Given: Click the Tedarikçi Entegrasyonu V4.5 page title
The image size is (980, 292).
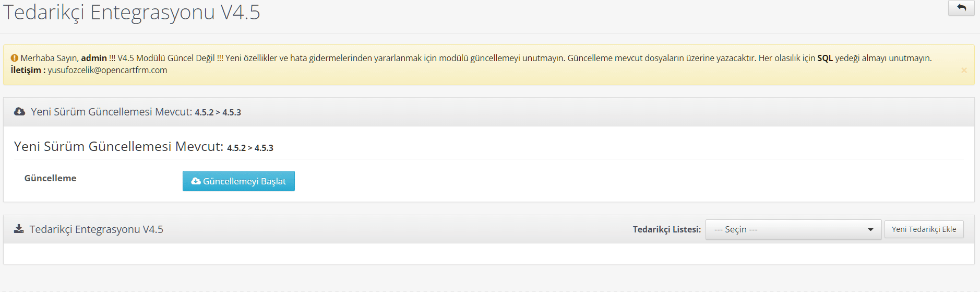Looking at the screenshot, I should pos(132,12).
